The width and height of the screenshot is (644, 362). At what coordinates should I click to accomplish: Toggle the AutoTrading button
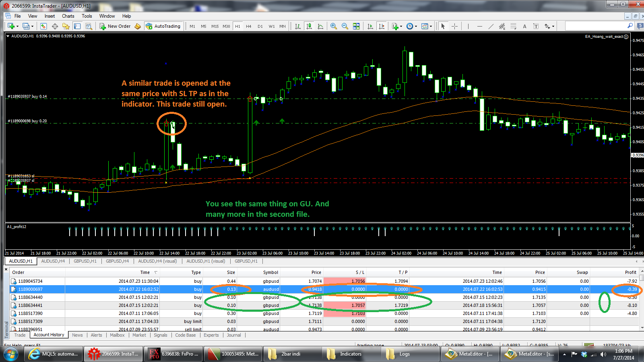(163, 26)
